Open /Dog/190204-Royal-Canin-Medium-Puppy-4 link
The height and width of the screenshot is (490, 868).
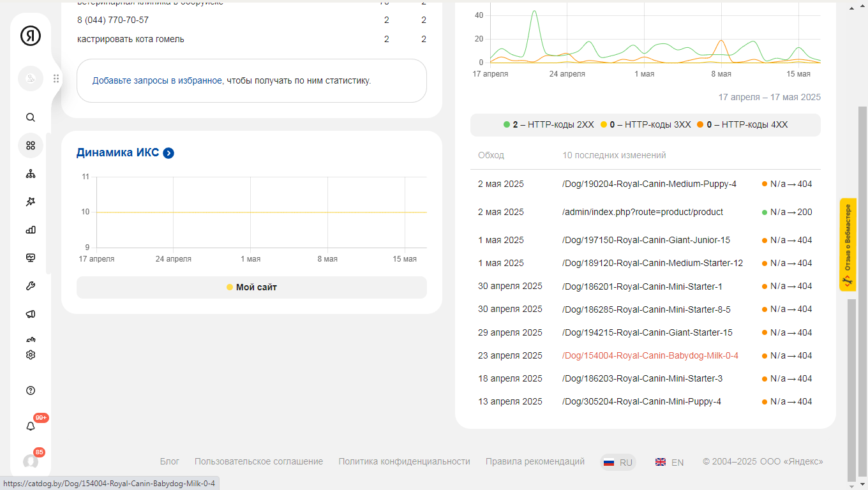pyautogui.click(x=649, y=184)
